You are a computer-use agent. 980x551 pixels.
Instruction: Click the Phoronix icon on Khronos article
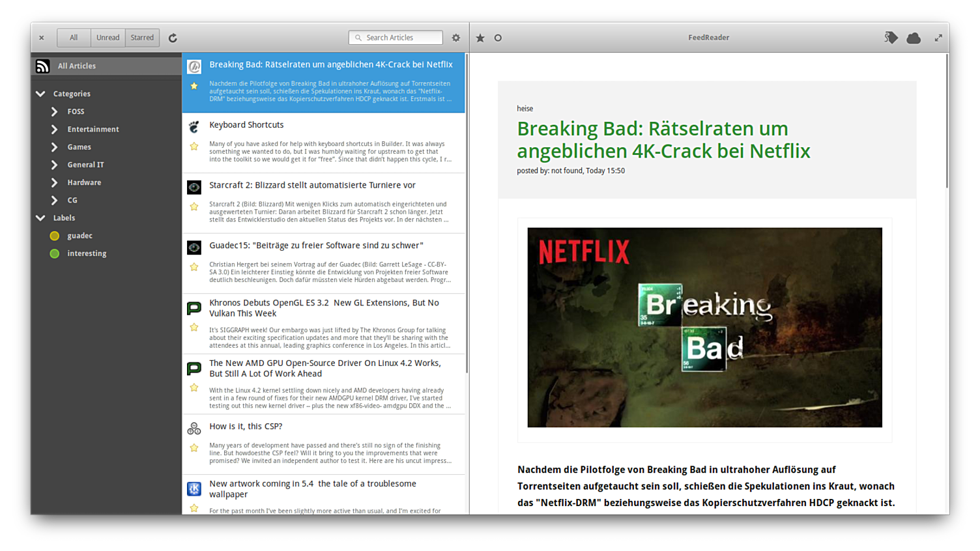tap(194, 308)
